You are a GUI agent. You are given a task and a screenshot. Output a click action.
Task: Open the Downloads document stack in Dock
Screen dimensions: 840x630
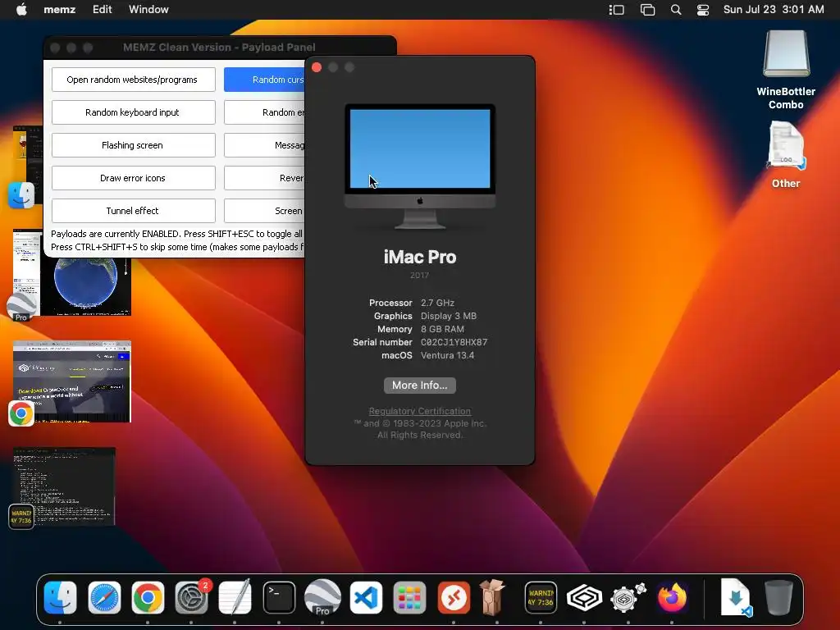tap(736, 597)
